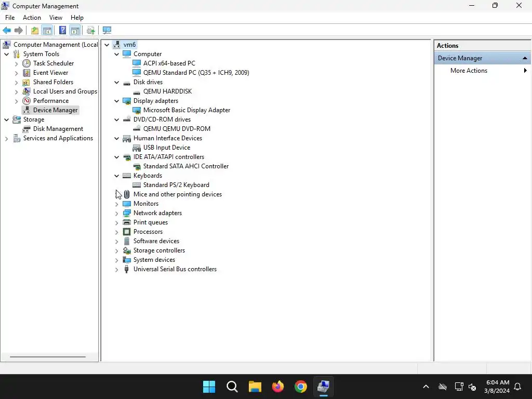This screenshot has width=532, height=399.
Task: Click the Processors chip icon
Action: pyautogui.click(x=127, y=232)
